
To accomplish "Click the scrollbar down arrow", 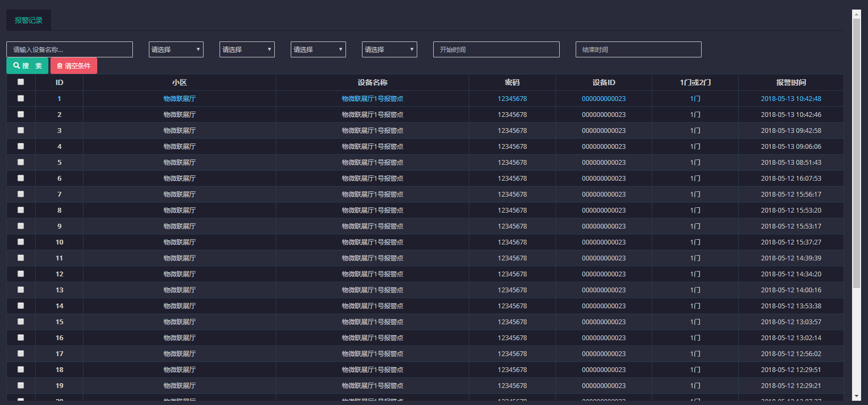I will [856, 396].
